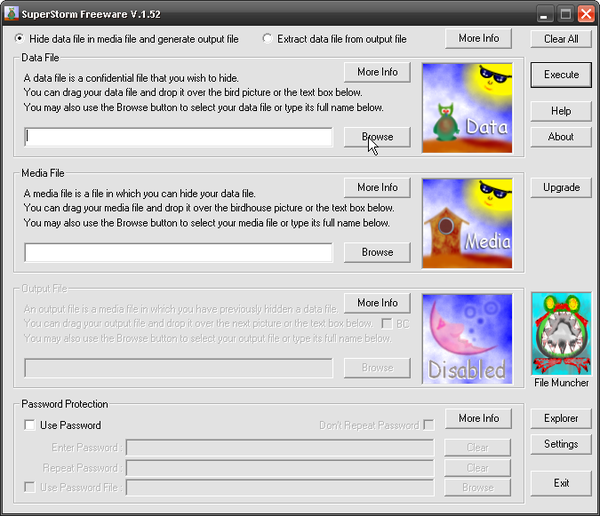Browse for a data file
Screen dimensions: 600x516
377,137
